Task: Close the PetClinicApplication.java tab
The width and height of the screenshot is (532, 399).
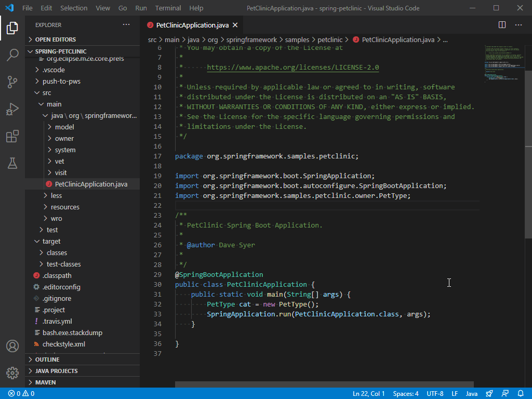Action: [235, 25]
